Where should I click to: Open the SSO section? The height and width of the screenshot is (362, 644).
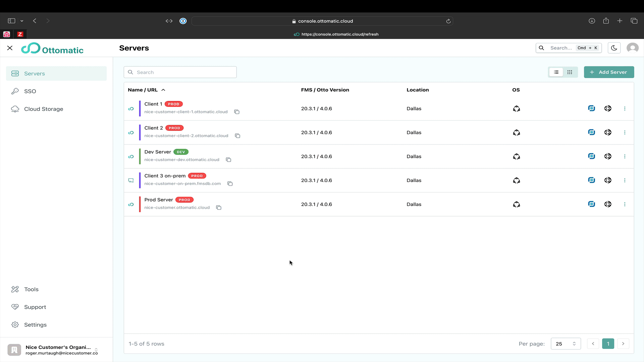[56, 91]
